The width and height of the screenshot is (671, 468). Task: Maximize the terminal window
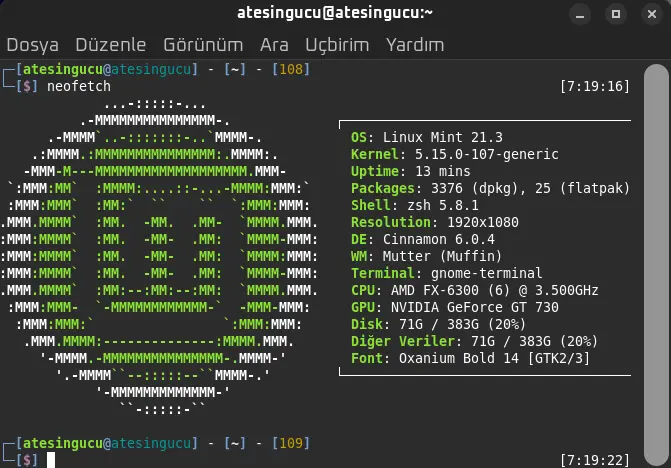(x=616, y=14)
